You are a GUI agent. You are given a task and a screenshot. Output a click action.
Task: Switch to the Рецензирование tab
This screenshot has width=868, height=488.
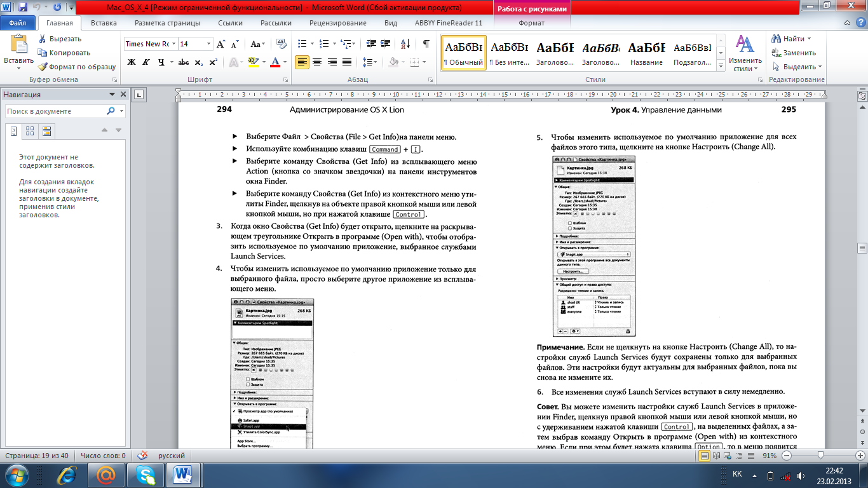point(339,23)
